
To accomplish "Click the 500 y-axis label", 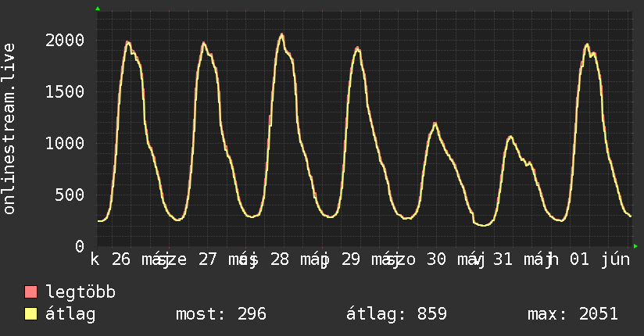I will point(70,195).
